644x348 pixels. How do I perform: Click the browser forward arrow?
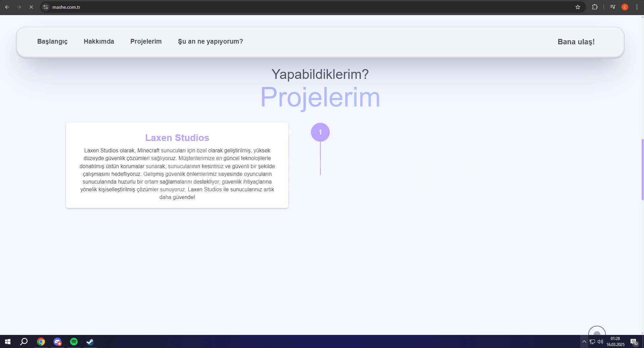[19, 7]
